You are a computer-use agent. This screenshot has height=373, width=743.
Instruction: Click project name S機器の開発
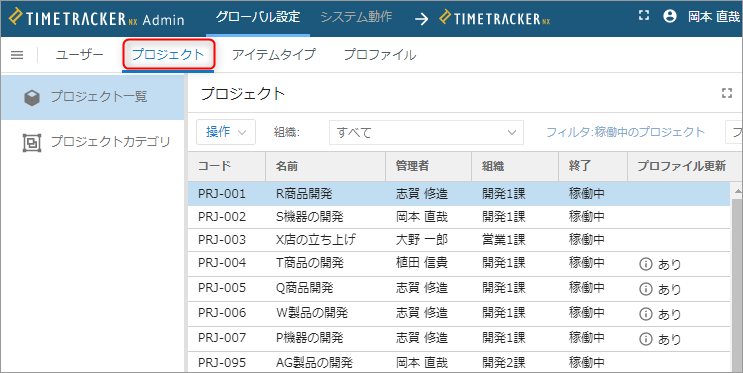pyautogui.click(x=309, y=217)
